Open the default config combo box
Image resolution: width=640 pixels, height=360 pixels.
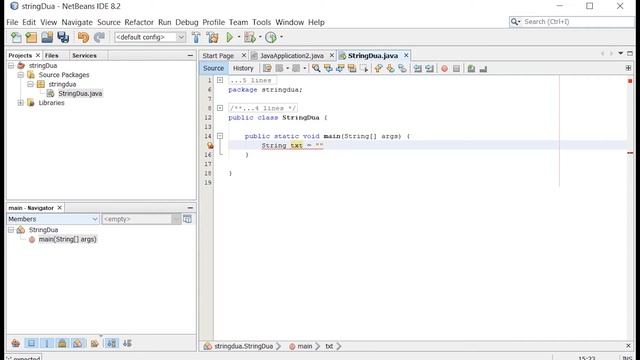[150, 37]
